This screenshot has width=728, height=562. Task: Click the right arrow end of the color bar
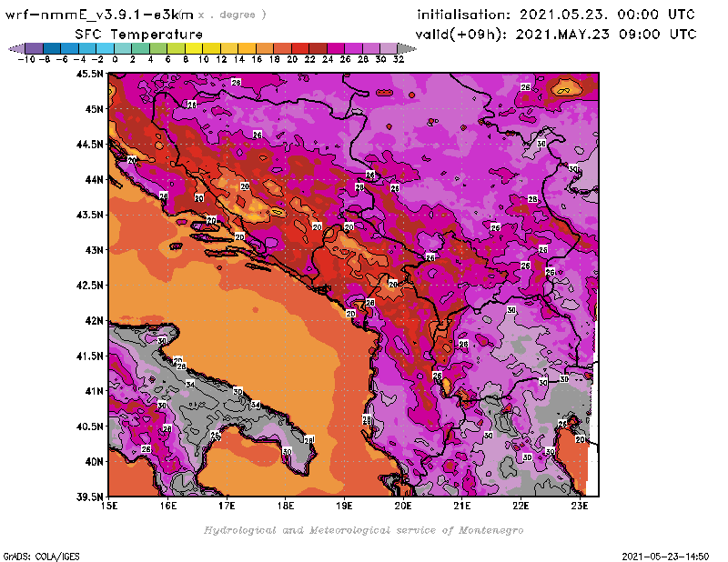(405, 48)
